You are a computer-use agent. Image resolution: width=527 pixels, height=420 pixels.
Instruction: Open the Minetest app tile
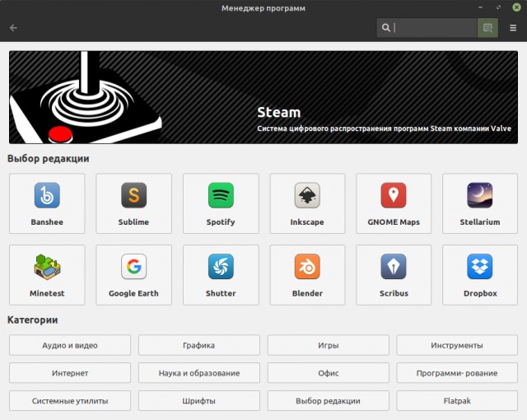point(47,275)
